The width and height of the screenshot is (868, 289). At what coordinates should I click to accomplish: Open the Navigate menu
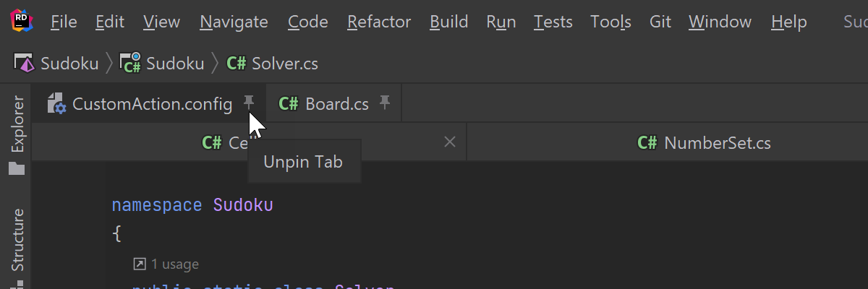coord(234,22)
